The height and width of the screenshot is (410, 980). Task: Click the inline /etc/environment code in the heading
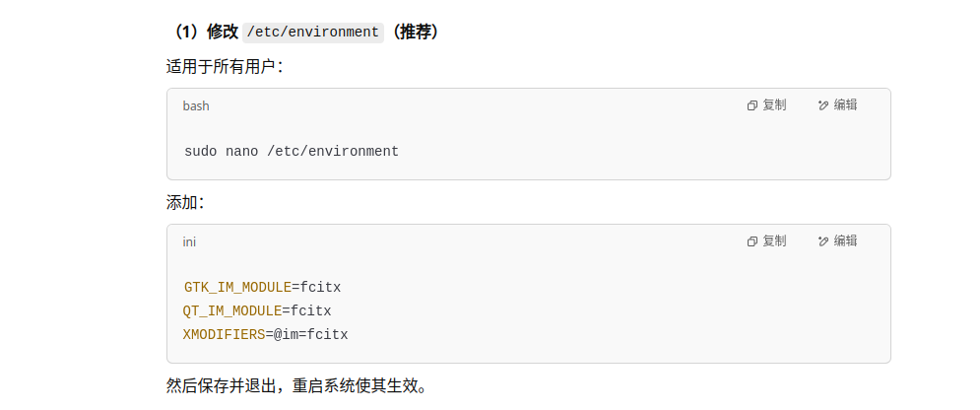tap(313, 32)
